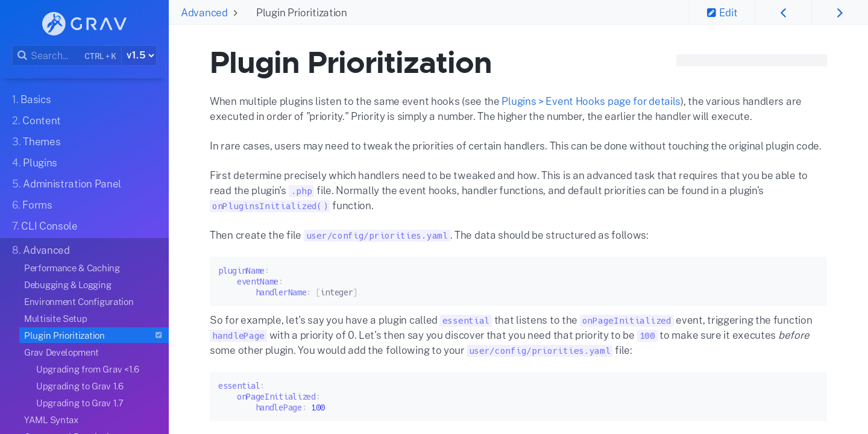The height and width of the screenshot is (434, 868).
Task: Open the Event Hooks page link
Action: click(x=591, y=101)
